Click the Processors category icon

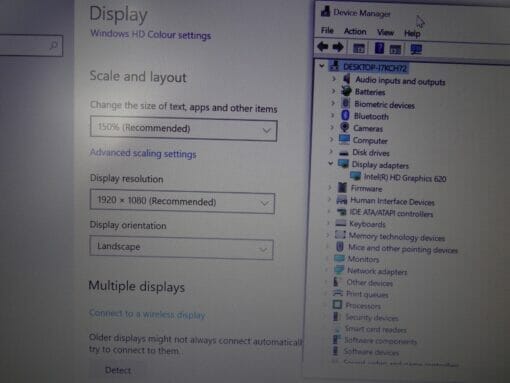coord(337,304)
